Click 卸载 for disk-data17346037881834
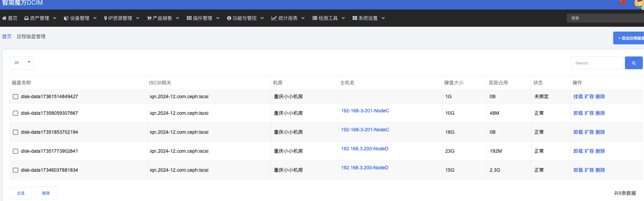This screenshot has height=201, width=644. click(x=578, y=170)
